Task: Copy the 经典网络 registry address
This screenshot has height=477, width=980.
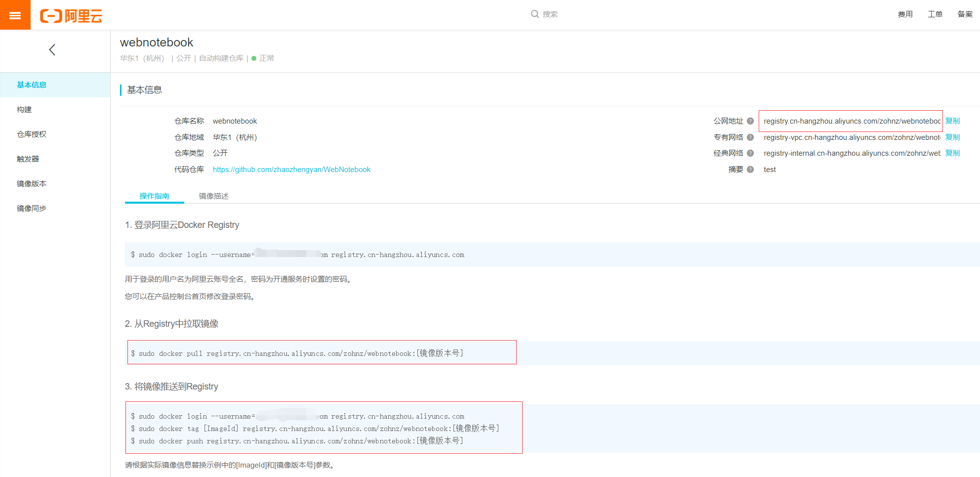Action: pos(952,153)
